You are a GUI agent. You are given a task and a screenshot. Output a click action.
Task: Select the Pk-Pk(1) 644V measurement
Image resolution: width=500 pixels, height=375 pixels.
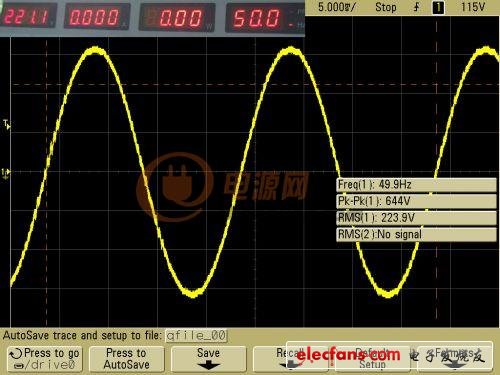click(417, 201)
